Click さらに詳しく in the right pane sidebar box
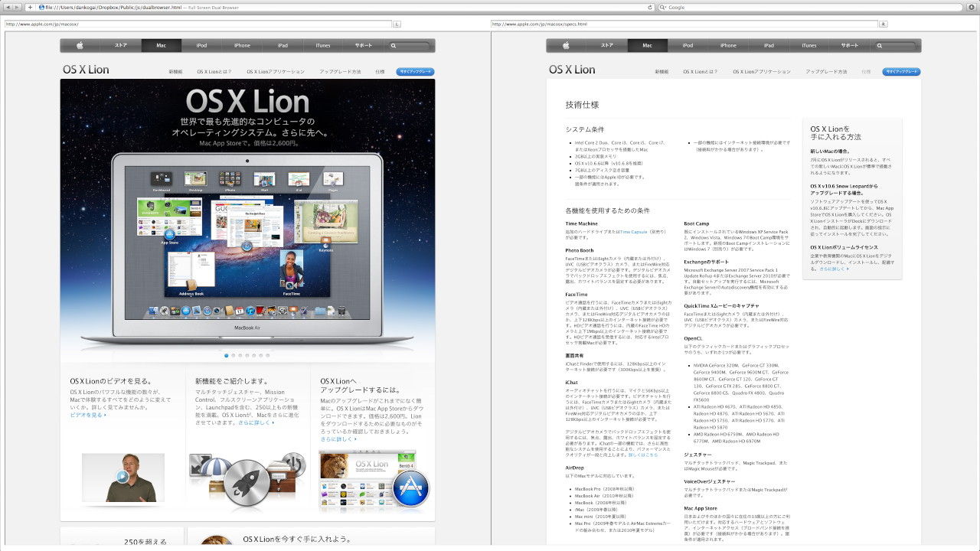 834,269
